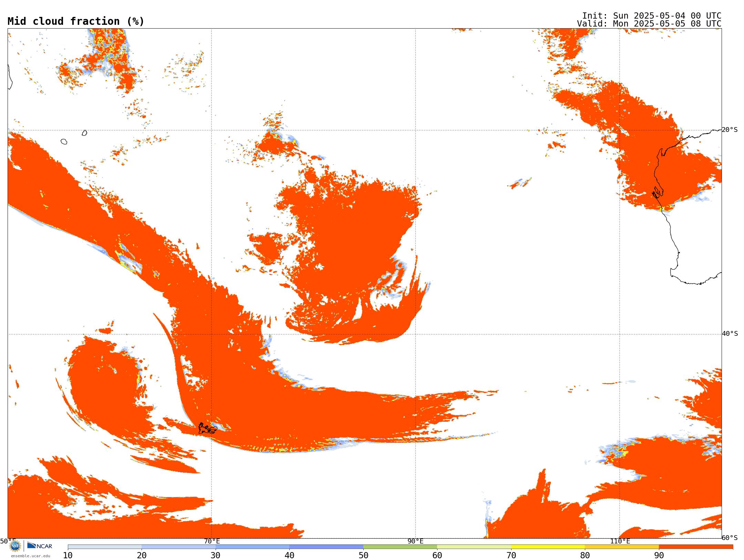
Task: Click the colorbar tick label 60
Action: (x=437, y=556)
